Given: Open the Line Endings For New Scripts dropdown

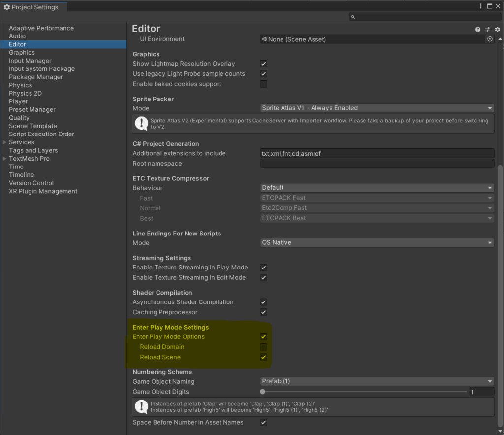Looking at the screenshot, I should pos(377,242).
